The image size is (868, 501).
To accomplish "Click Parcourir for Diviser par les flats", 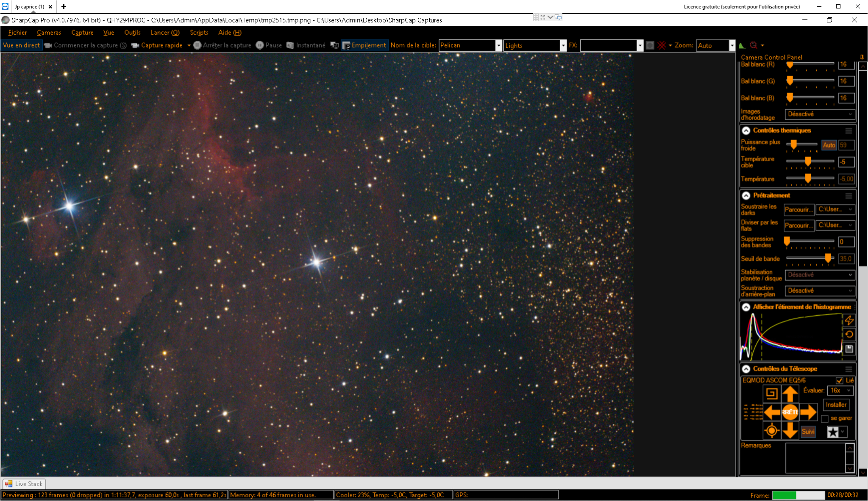I will tap(798, 225).
